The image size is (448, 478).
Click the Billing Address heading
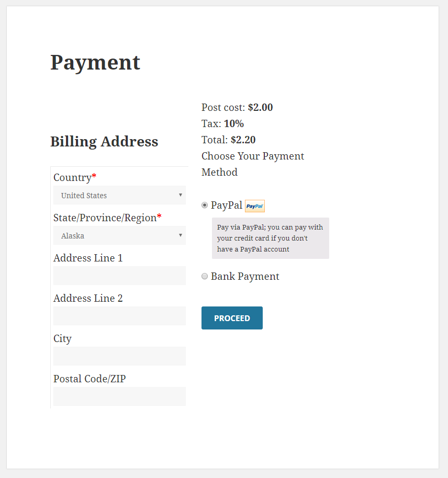click(x=104, y=141)
